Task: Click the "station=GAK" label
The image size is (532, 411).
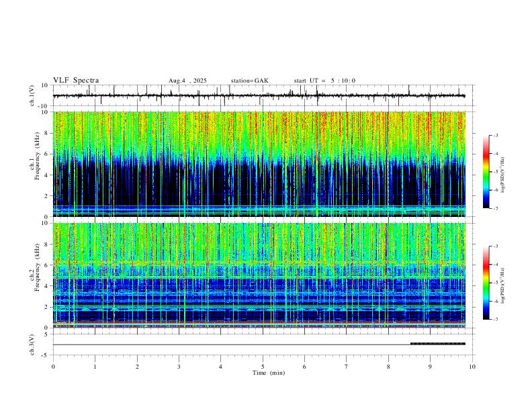Action: point(249,81)
